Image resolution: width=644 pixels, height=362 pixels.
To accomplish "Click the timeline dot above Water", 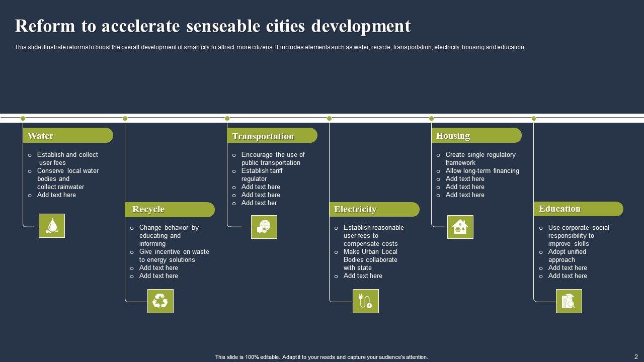I will pos(23,119).
